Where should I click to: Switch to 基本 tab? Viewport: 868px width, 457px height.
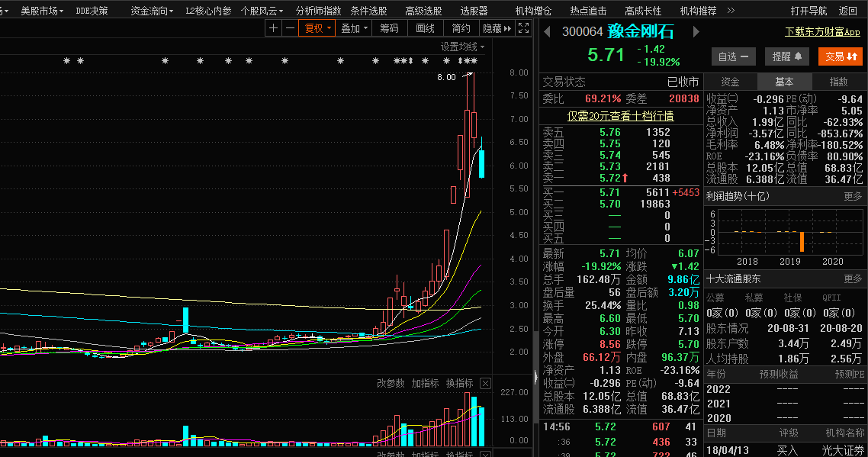tap(784, 82)
